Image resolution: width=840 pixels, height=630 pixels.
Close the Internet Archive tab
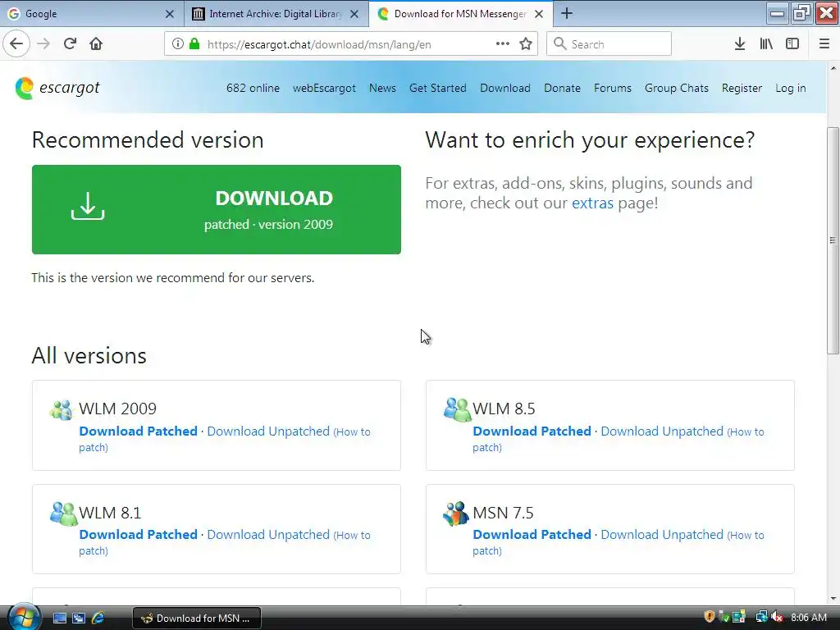[354, 14]
